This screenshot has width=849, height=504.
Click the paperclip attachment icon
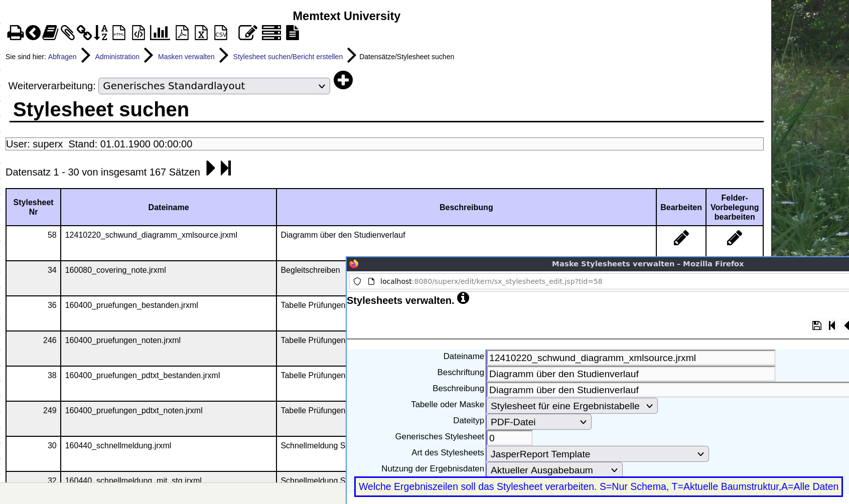[x=68, y=33]
